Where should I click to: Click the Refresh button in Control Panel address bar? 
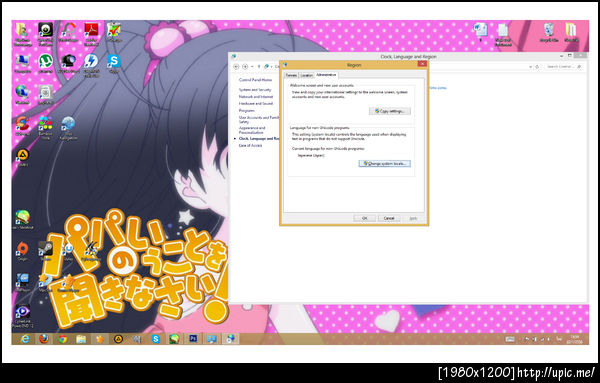tap(537, 67)
